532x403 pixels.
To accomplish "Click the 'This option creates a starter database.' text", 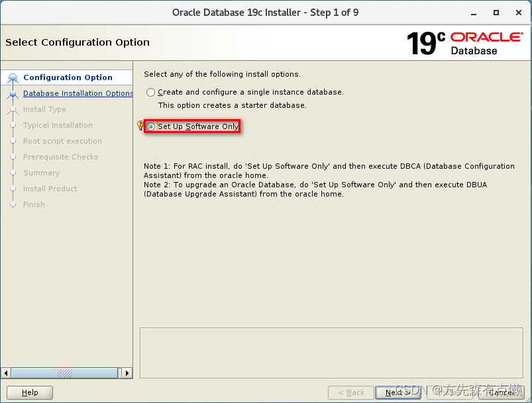I will tap(233, 105).
